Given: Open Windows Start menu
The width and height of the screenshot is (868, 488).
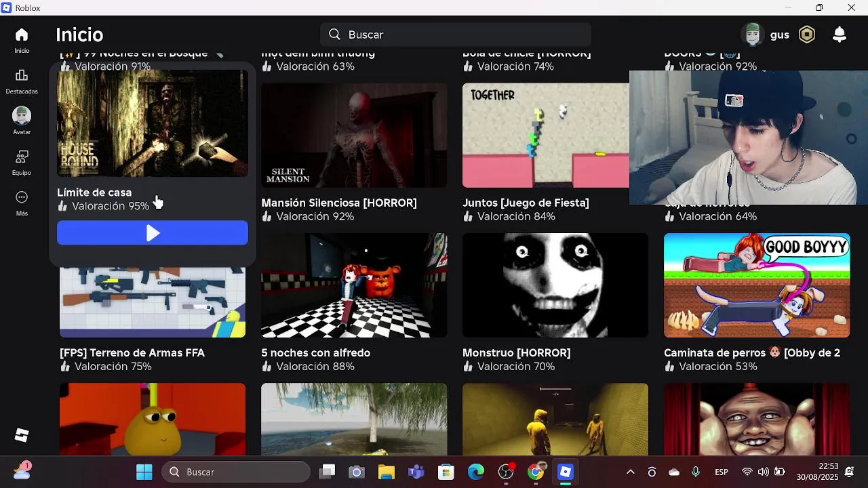Looking at the screenshot, I should pos(144,472).
